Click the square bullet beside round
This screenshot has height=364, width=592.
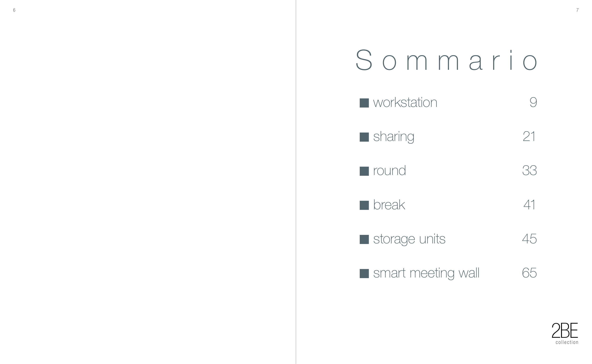(x=364, y=171)
